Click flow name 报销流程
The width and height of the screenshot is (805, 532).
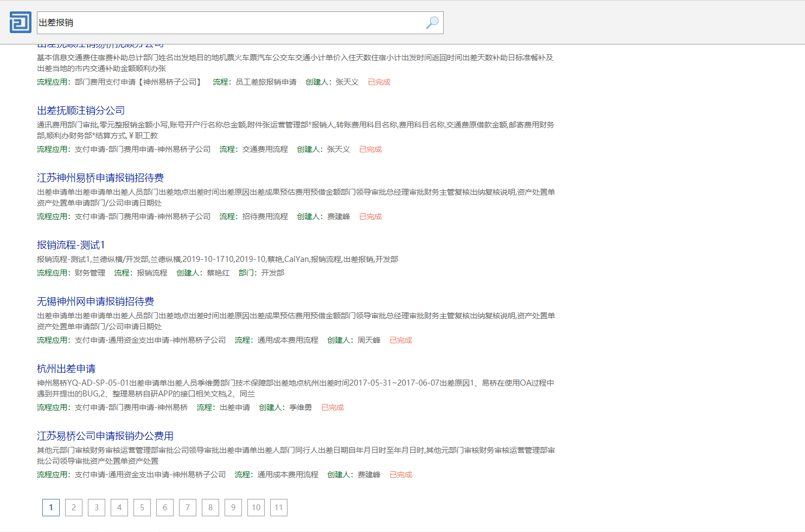coord(152,273)
